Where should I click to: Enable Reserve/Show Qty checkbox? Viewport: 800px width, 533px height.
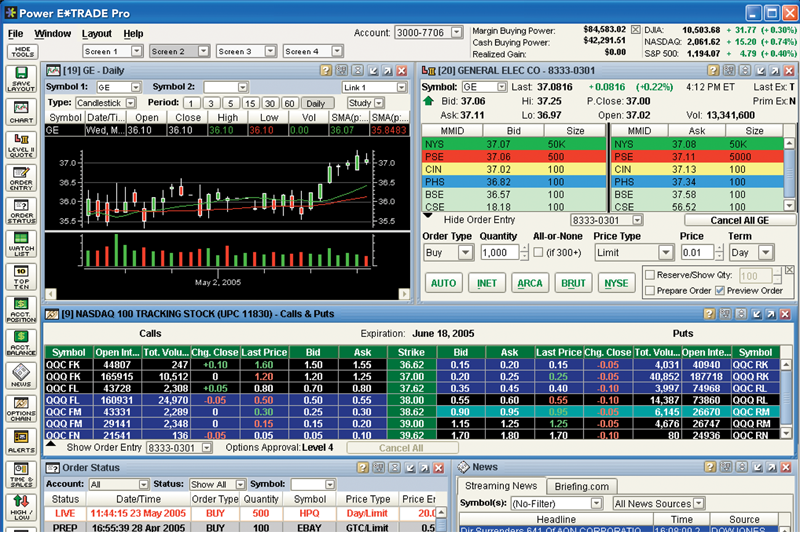(650, 275)
